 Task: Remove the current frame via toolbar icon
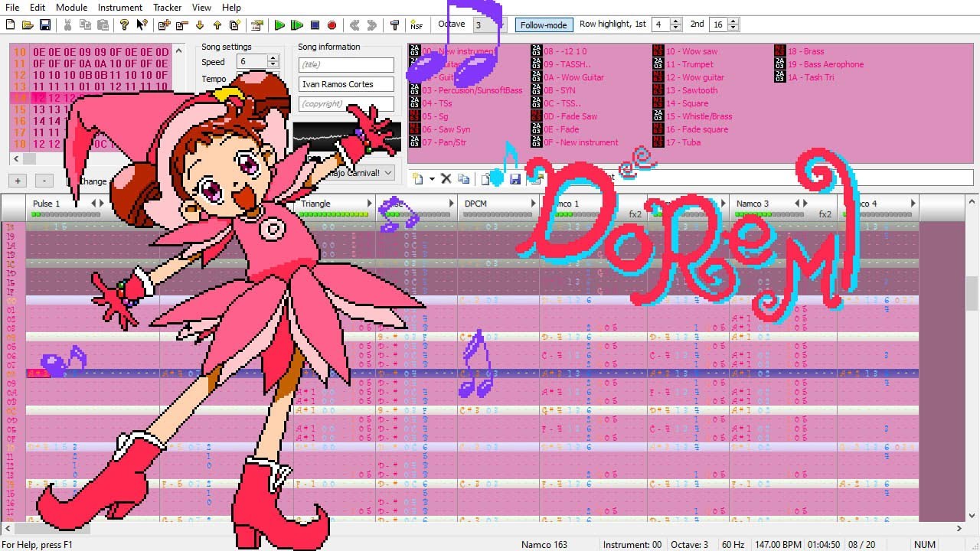[x=181, y=25]
